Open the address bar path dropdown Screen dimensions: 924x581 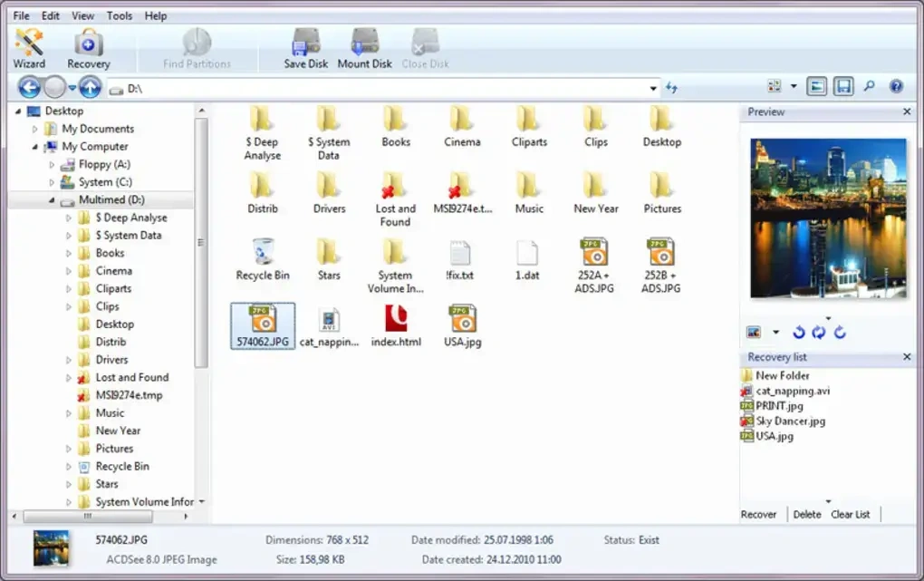tap(652, 87)
